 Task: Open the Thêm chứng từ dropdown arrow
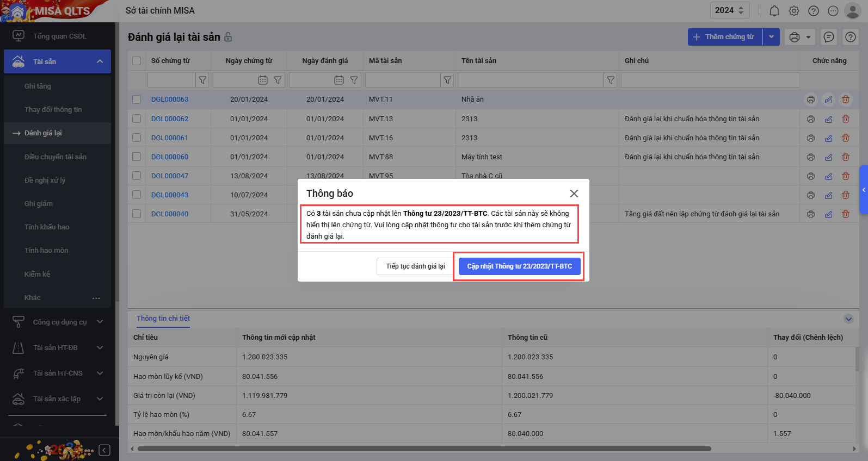pyautogui.click(x=771, y=37)
